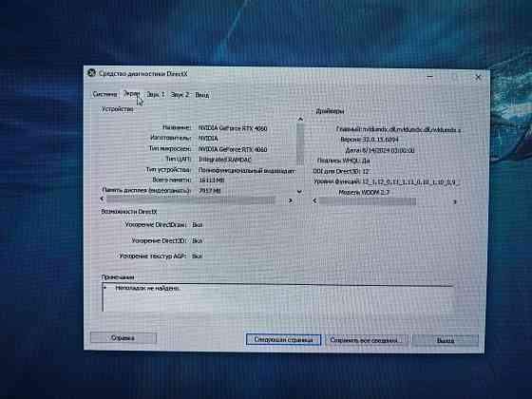The width and height of the screenshot is (532, 399).
Task: Click the Всего памяти value 16113 MB
Action: coord(212,180)
